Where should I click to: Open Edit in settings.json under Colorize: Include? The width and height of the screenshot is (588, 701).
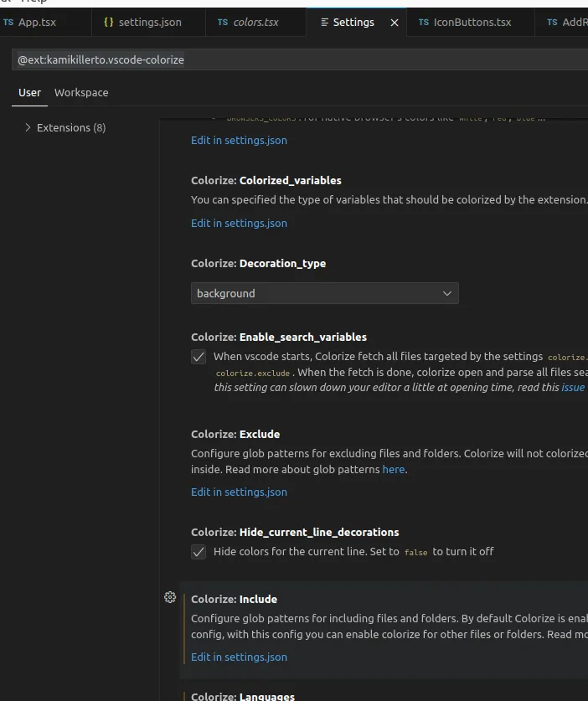239,657
